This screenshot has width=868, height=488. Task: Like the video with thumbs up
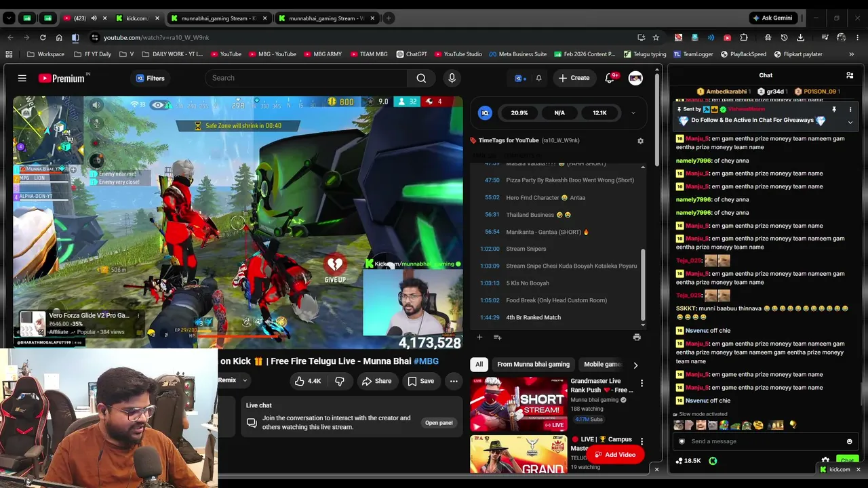pos(307,381)
